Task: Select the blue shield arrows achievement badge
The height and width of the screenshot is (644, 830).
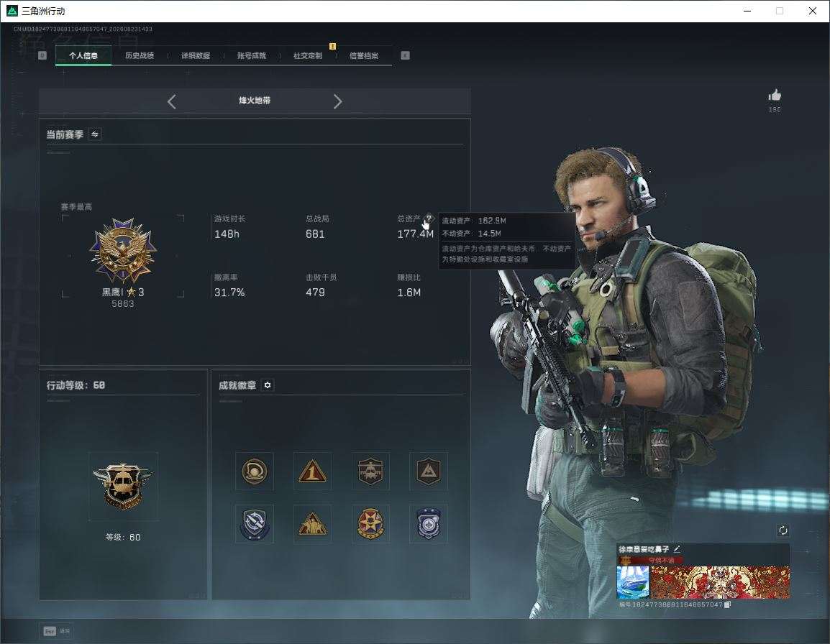Action: 254,524
